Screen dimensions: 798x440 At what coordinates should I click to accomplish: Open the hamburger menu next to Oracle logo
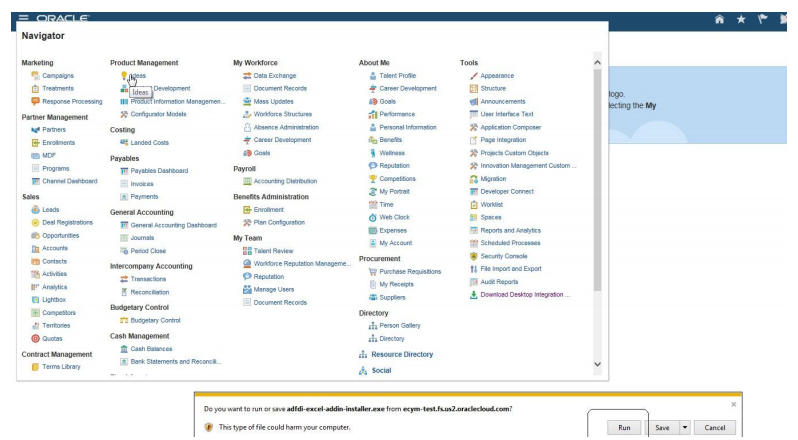point(23,18)
